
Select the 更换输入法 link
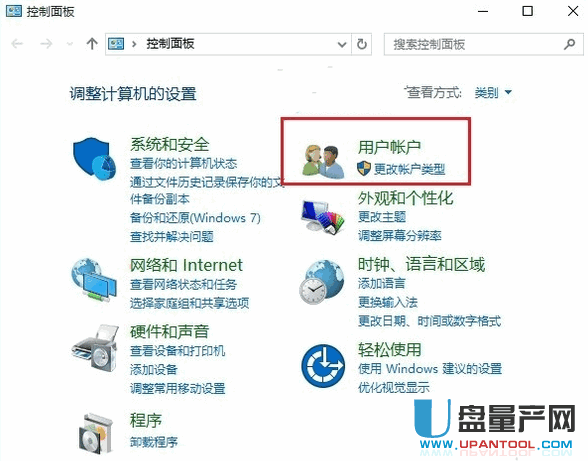[x=388, y=302]
